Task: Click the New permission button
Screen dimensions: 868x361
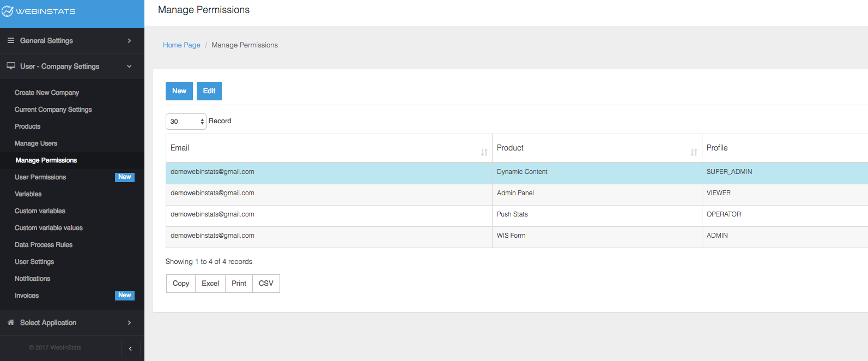Action: (179, 91)
